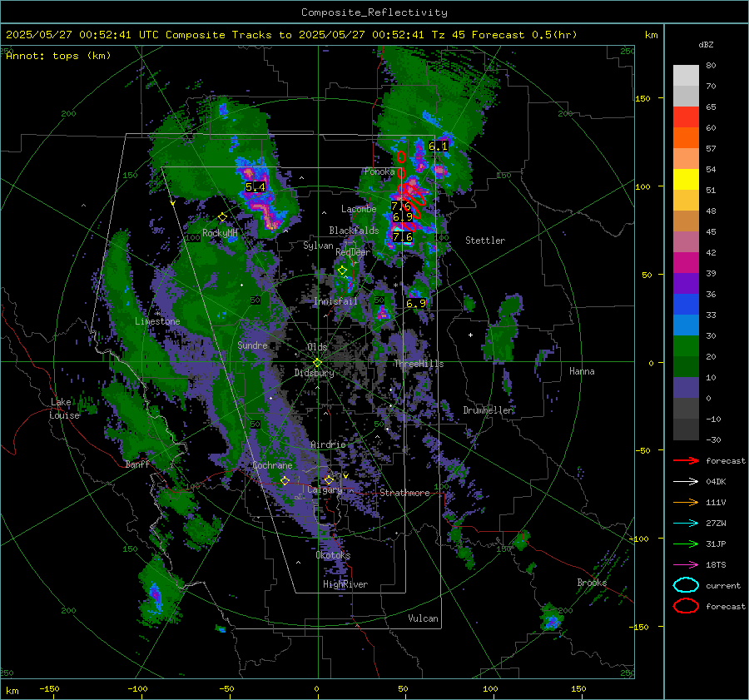Screen dimensions: 749x700
Task: Click the red forecast ellipse legend icon
Action: (x=686, y=606)
